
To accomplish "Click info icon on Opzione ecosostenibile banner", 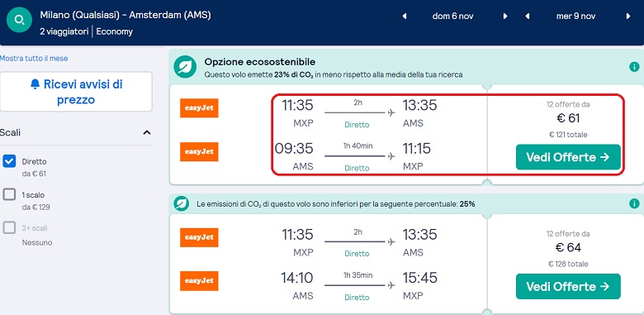I will pyautogui.click(x=634, y=67).
